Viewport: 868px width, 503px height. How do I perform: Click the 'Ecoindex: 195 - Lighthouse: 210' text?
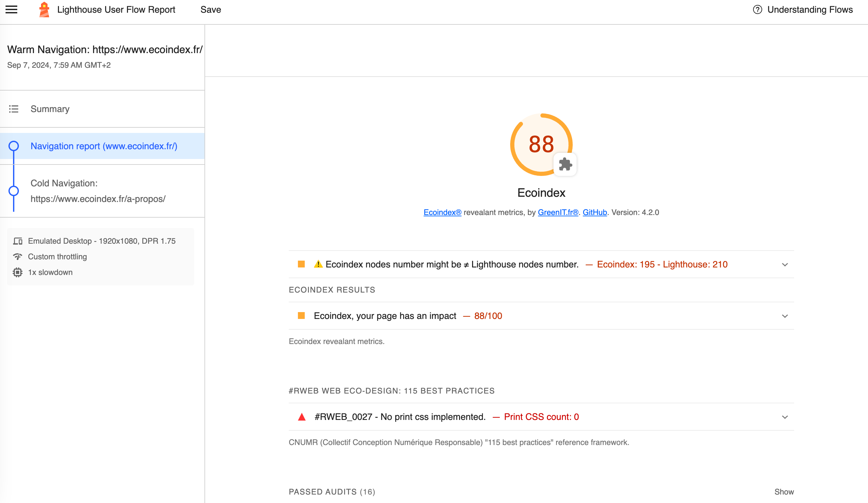[662, 265]
